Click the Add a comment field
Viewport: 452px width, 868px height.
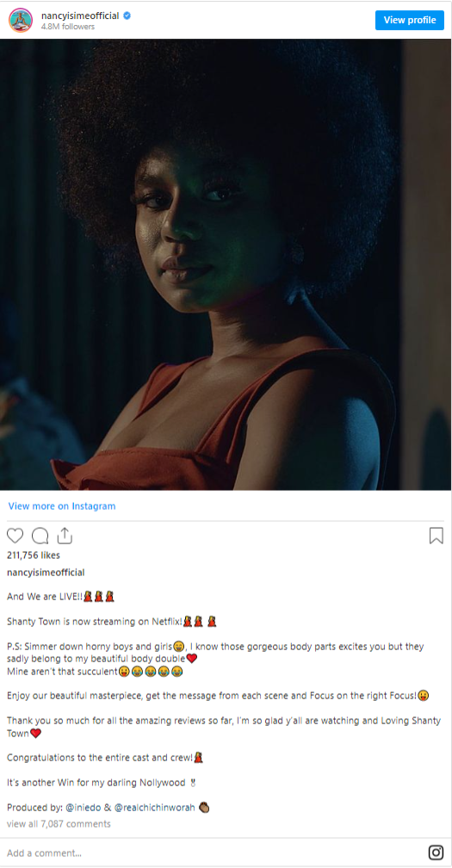pyautogui.click(x=210, y=852)
